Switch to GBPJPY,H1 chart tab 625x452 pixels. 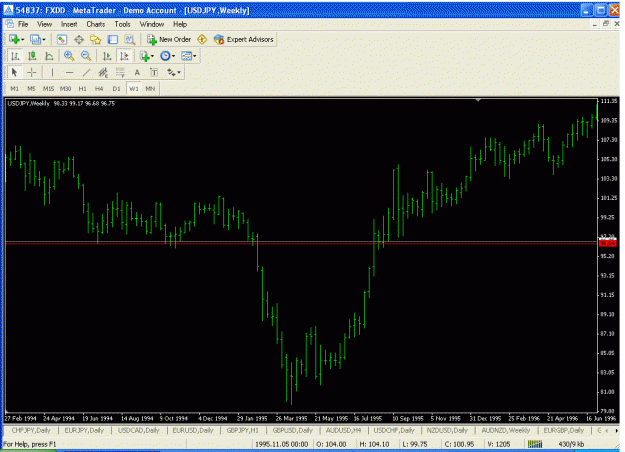pos(243,430)
